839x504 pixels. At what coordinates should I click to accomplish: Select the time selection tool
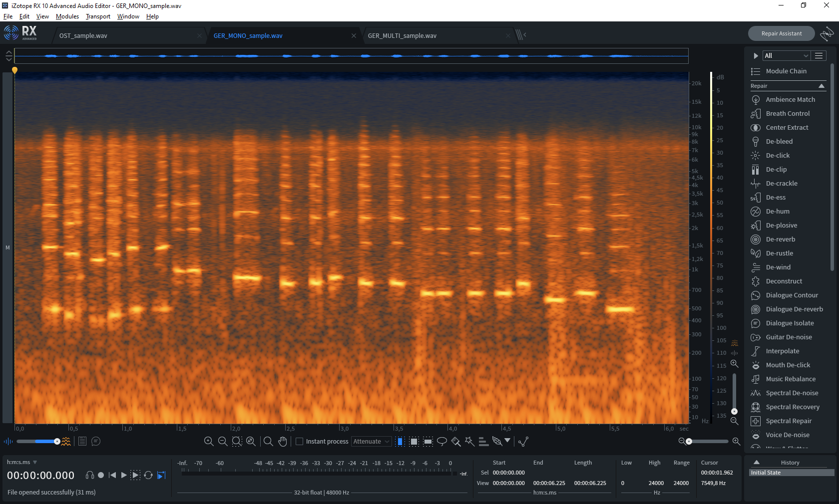(400, 442)
